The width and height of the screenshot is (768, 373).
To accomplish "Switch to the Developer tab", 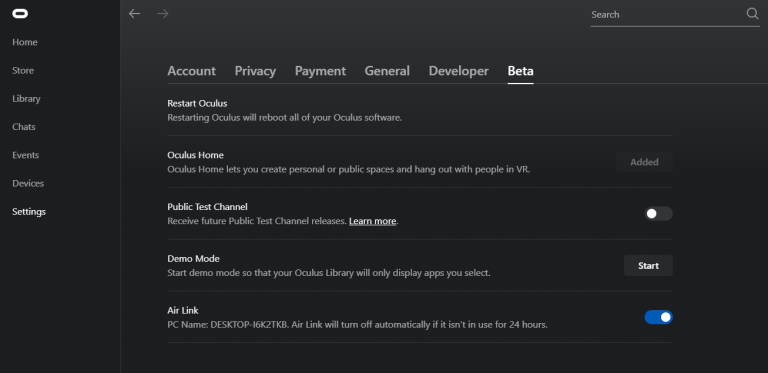I will click(x=458, y=71).
